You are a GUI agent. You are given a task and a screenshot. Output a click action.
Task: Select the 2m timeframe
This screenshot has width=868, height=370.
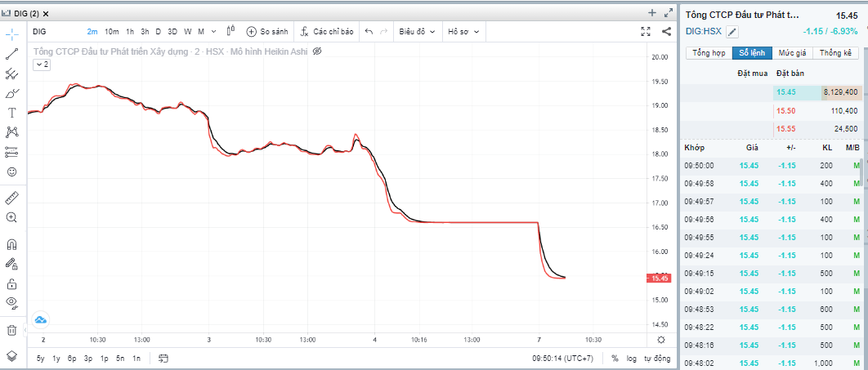pyautogui.click(x=92, y=32)
